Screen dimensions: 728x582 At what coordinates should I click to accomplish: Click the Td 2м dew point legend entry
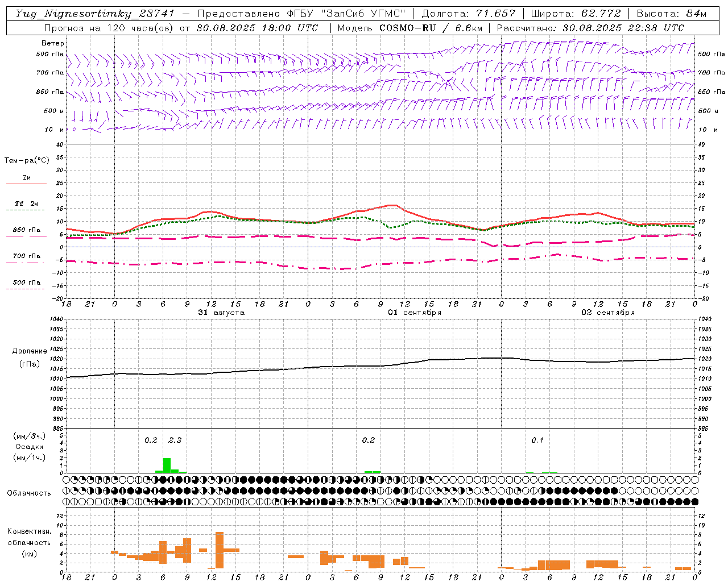tap(27, 203)
